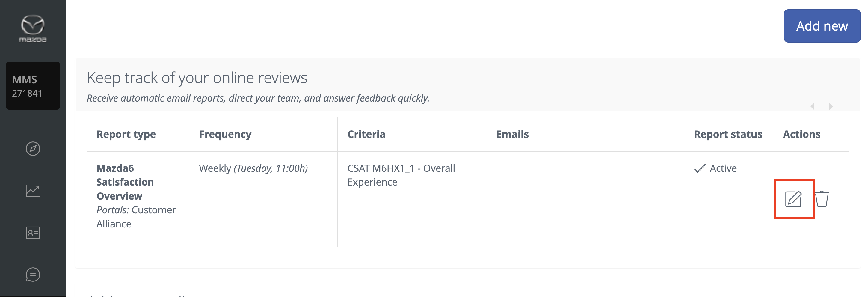Open the compass explore sidebar icon
Screen dimensions: 868x297
(x=33, y=149)
